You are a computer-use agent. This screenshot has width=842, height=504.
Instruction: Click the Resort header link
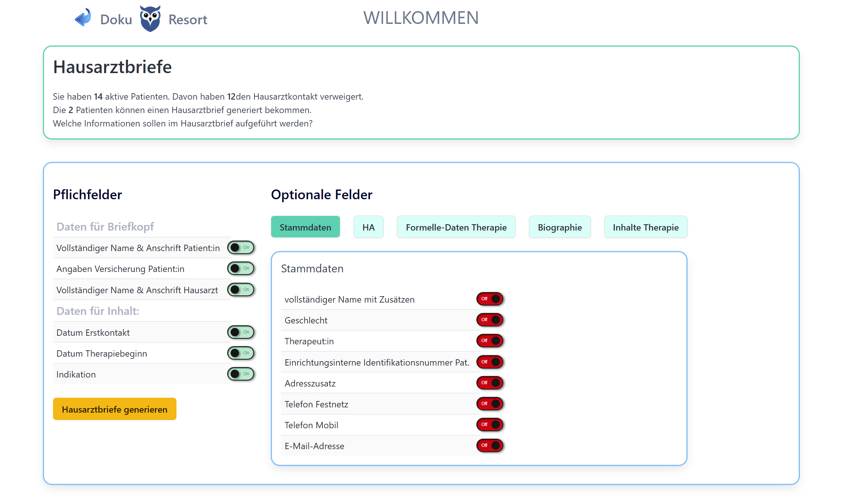(188, 19)
